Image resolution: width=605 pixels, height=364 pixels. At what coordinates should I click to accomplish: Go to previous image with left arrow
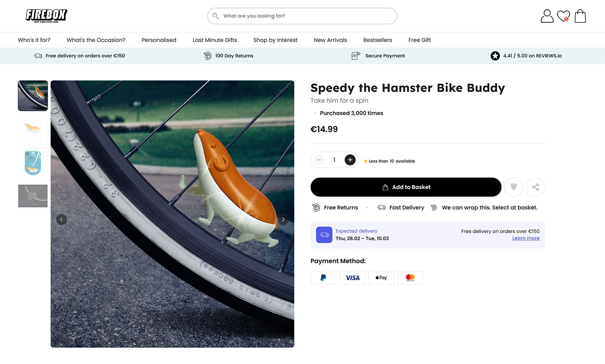point(62,219)
